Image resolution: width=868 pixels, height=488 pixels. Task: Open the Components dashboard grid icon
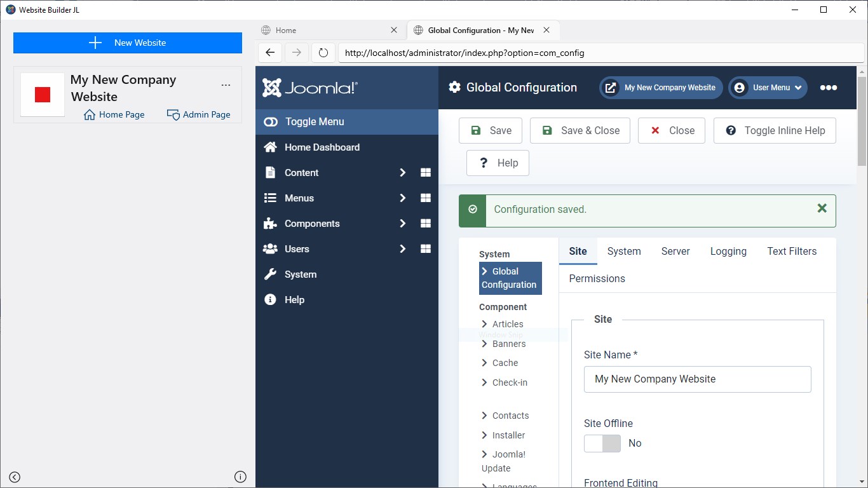point(426,224)
